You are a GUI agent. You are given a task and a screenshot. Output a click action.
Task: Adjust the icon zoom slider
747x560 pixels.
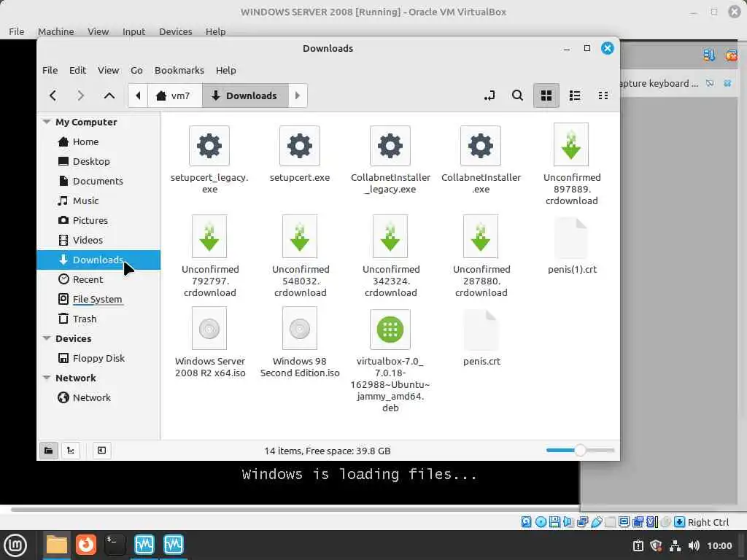[x=580, y=450]
